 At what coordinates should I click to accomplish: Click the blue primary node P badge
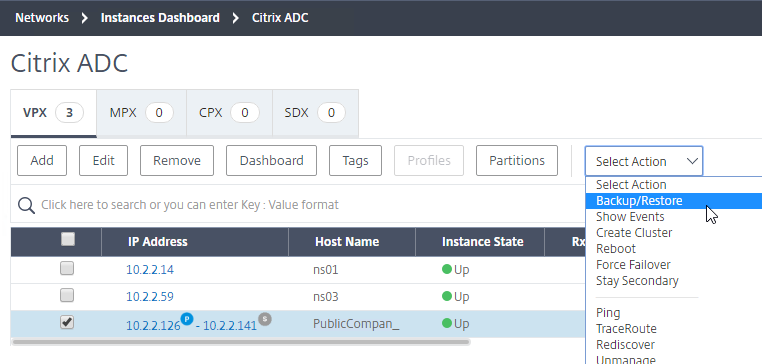187,319
